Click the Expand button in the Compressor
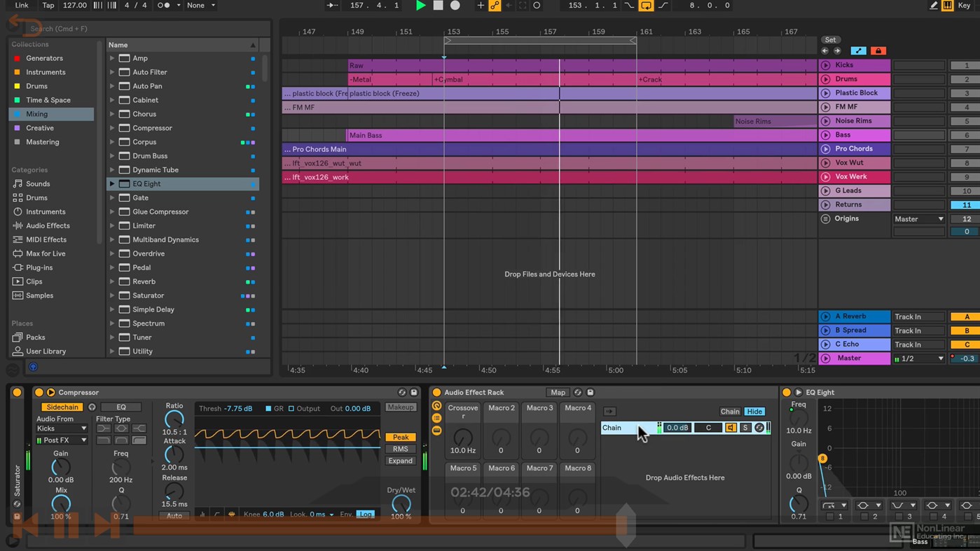 coord(400,461)
